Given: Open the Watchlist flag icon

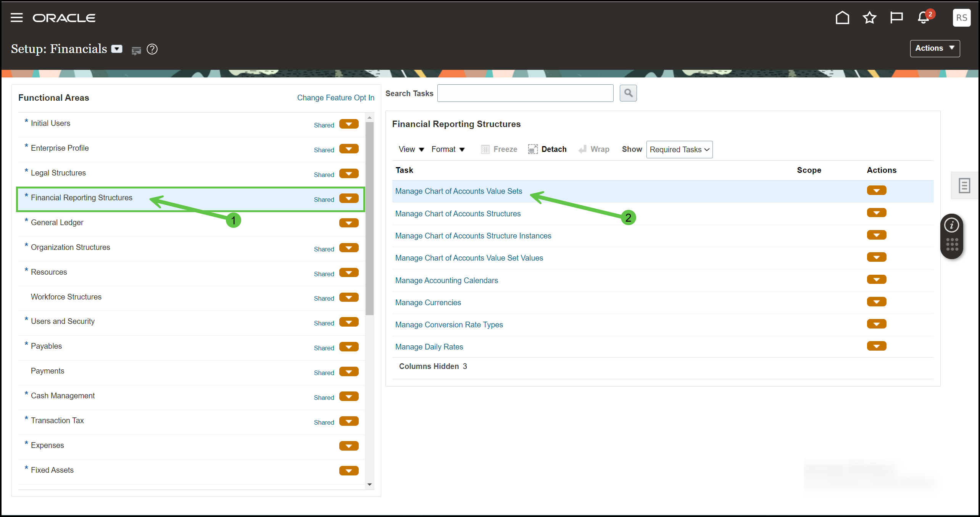Looking at the screenshot, I should [x=896, y=18].
